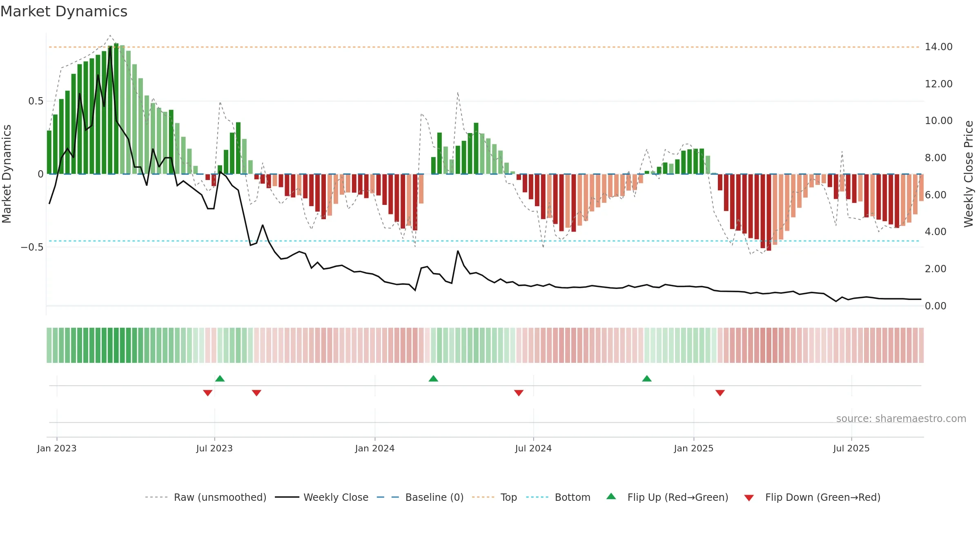The image size is (980, 551).
Task: Click the deepest dark red bar in 2025
Action: 769,212
